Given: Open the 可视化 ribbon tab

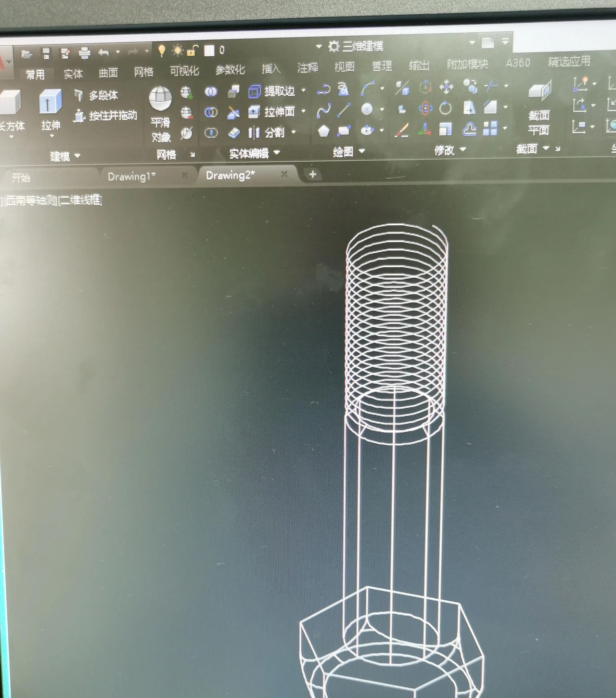Looking at the screenshot, I should coord(184,71).
